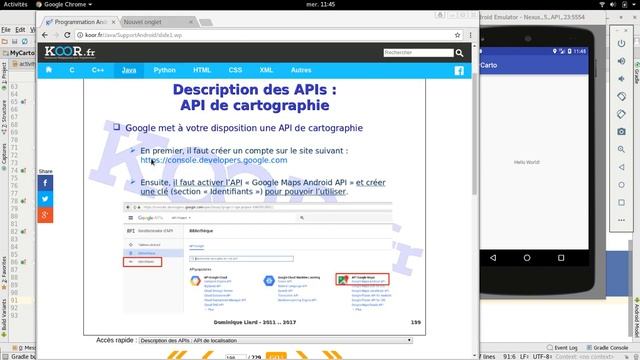The height and width of the screenshot is (360, 640).
Task: Rotate emulator left icon
Action: (621, 96)
